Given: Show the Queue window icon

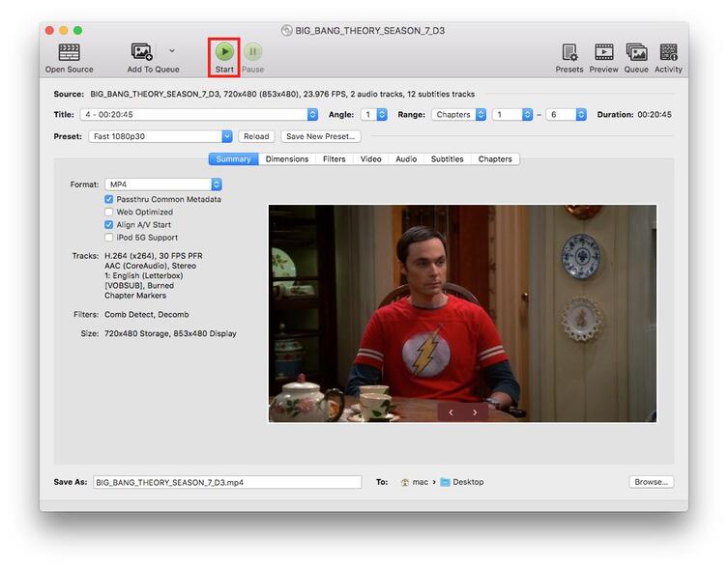Looking at the screenshot, I should [x=636, y=52].
